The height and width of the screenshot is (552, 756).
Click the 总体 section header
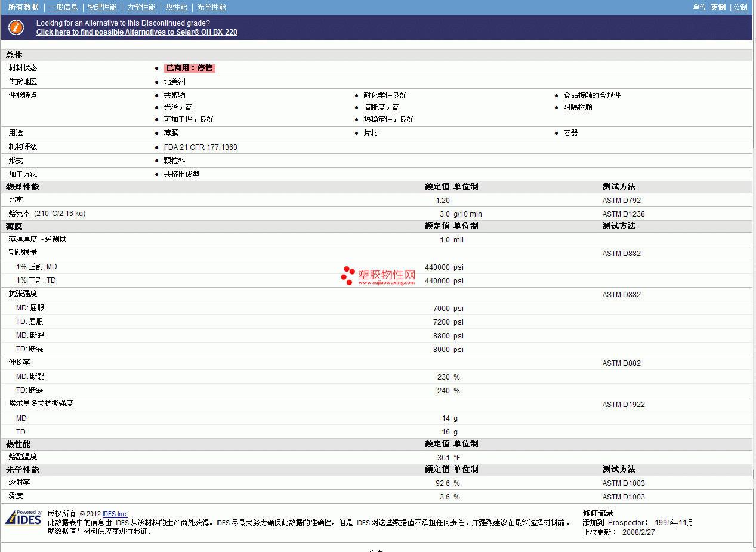(x=14, y=55)
